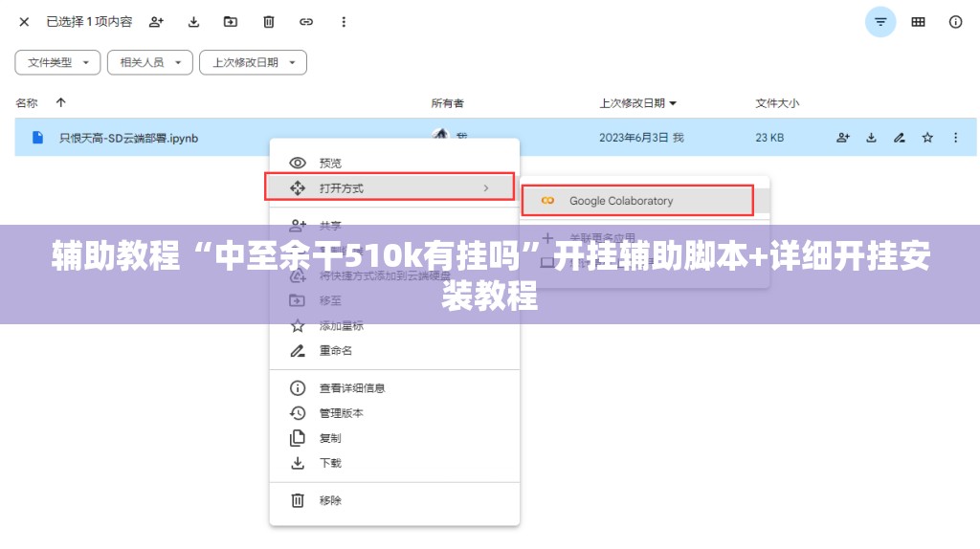Image resolution: width=980 pixels, height=549 pixels.
Task: Click the 所有者 column header
Action: click(x=448, y=103)
